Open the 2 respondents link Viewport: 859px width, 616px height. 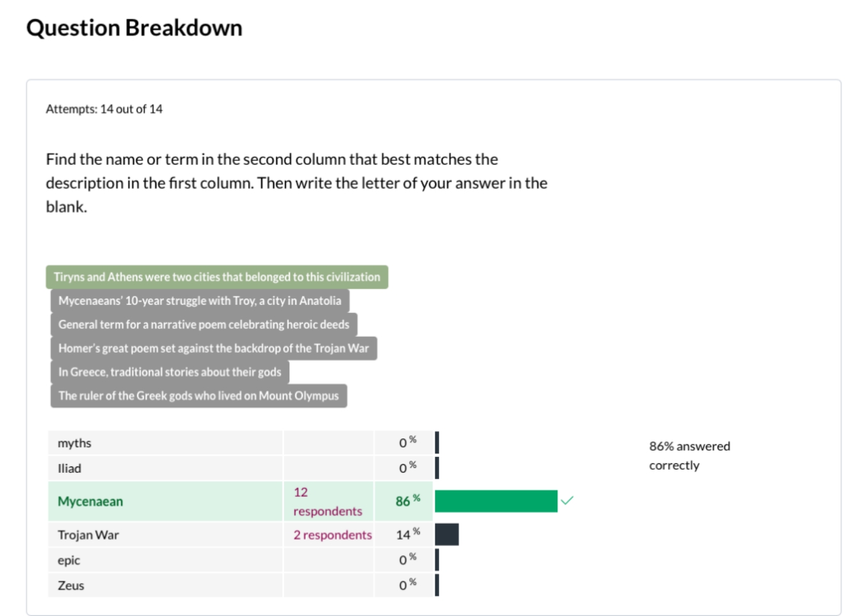coord(332,535)
